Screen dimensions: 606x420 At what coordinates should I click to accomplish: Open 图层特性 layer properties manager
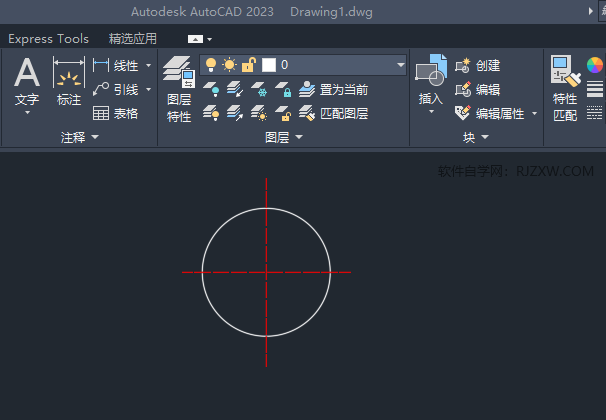179,90
